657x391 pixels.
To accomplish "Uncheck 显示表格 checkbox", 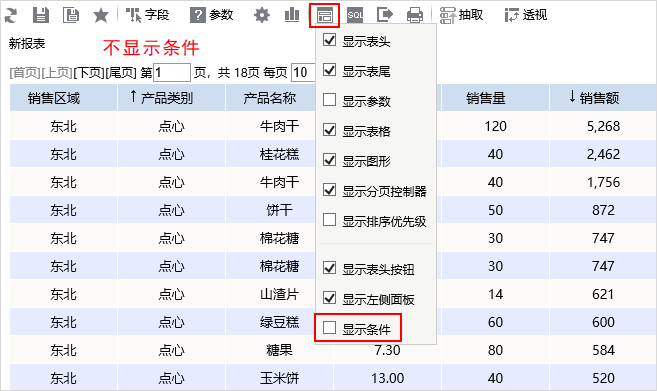I will 329,129.
